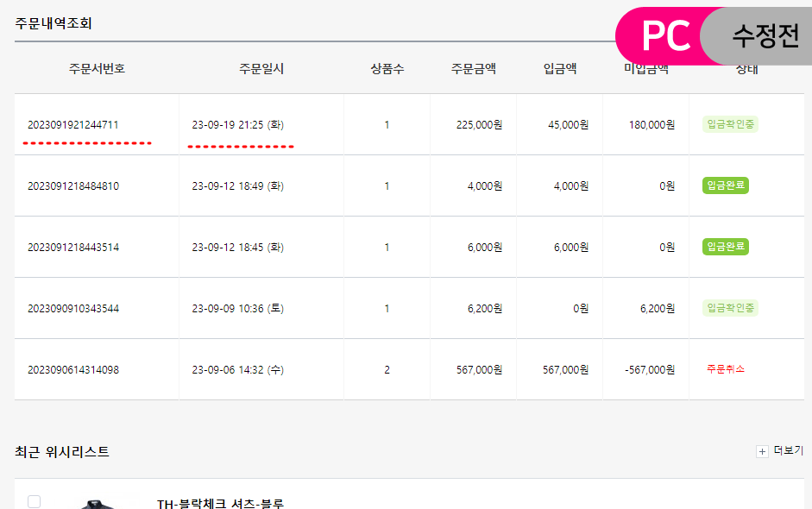812x509 pixels.
Task: Open order number 2023090614314098
Action: [x=73, y=370]
